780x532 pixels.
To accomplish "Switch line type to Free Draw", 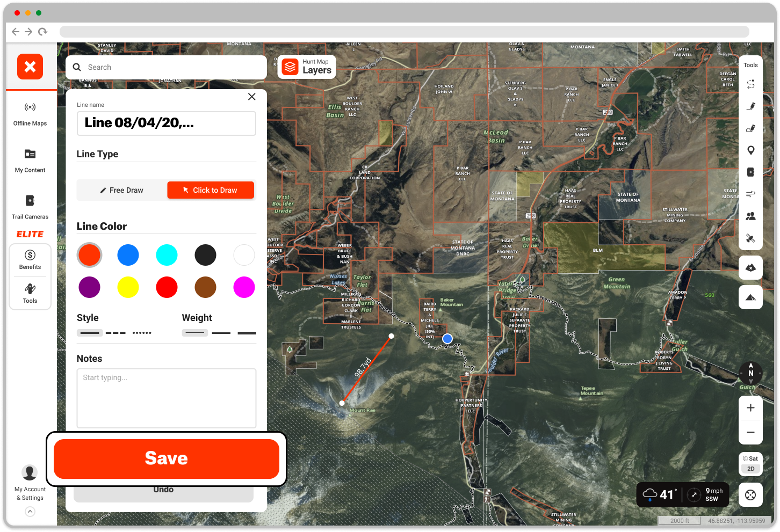I will tap(122, 190).
